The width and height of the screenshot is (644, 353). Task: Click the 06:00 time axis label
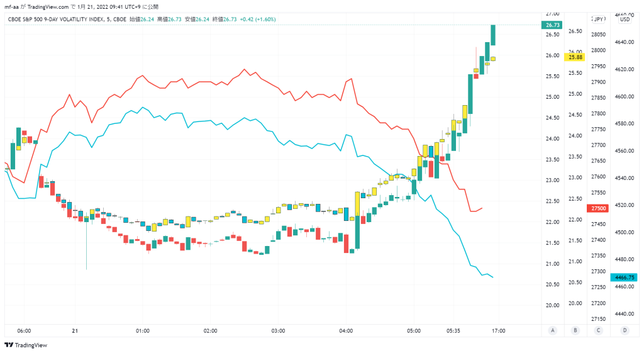coord(25,331)
